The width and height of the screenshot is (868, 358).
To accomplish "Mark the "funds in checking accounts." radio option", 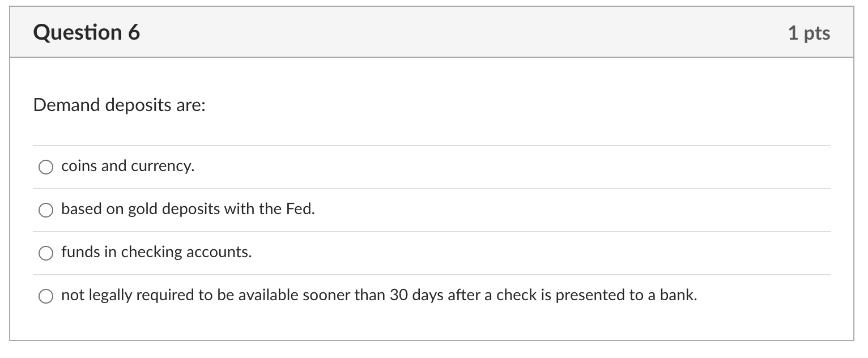I will point(46,253).
